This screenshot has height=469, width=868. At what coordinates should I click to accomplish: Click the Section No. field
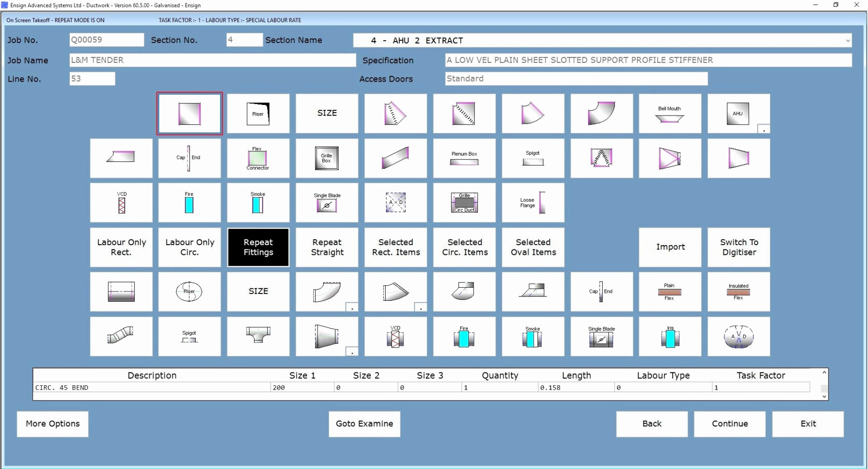click(x=245, y=40)
